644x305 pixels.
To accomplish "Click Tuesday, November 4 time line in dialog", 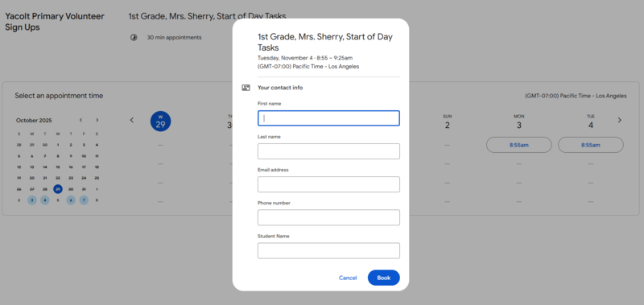I will 305,58.
